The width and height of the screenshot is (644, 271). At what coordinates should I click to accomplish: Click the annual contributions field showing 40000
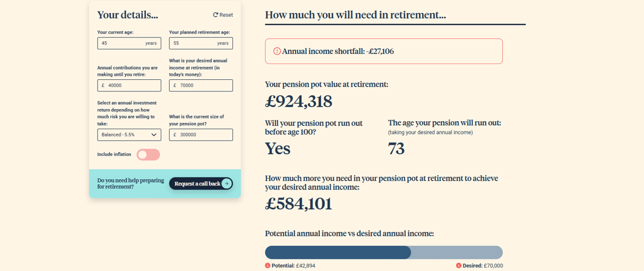(x=129, y=86)
